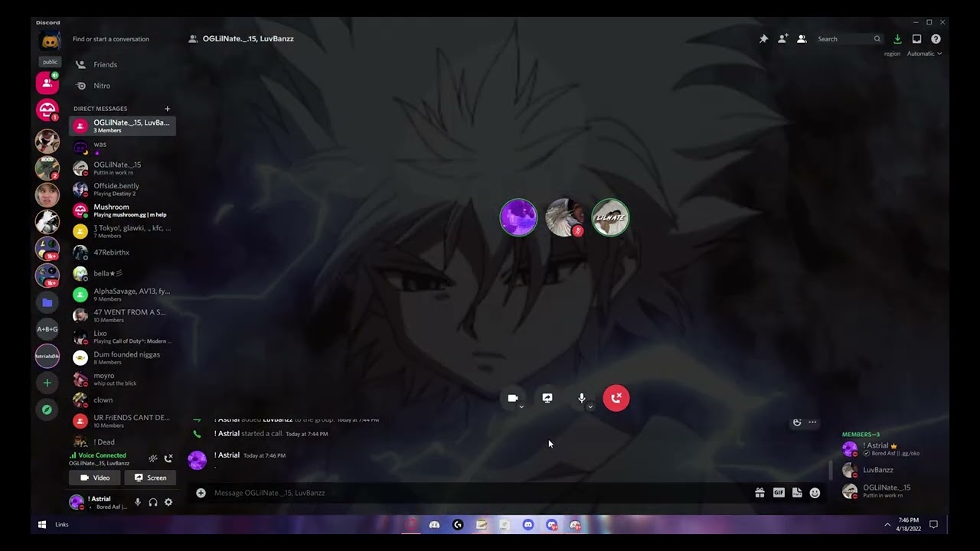The height and width of the screenshot is (551, 980).
Task: Open User Settings gear icon
Action: [x=168, y=502]
